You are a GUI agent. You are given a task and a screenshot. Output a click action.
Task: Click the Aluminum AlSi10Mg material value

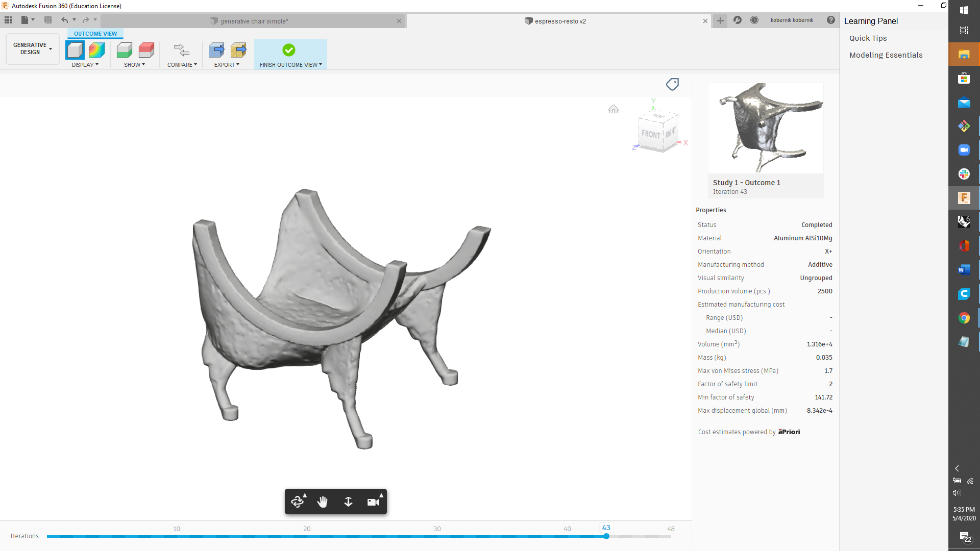coord(803,238)
